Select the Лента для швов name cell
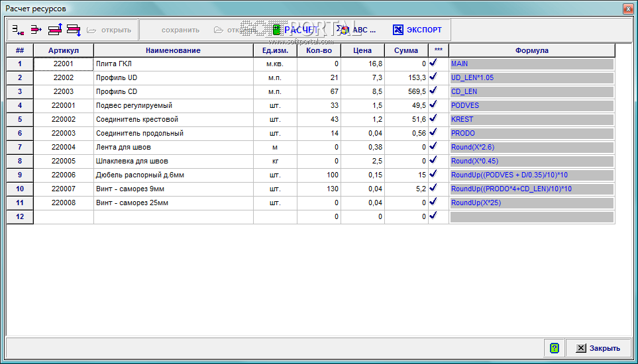Image resolution: width=638 pixels, height=364 pixels. [x=174, y=147]
